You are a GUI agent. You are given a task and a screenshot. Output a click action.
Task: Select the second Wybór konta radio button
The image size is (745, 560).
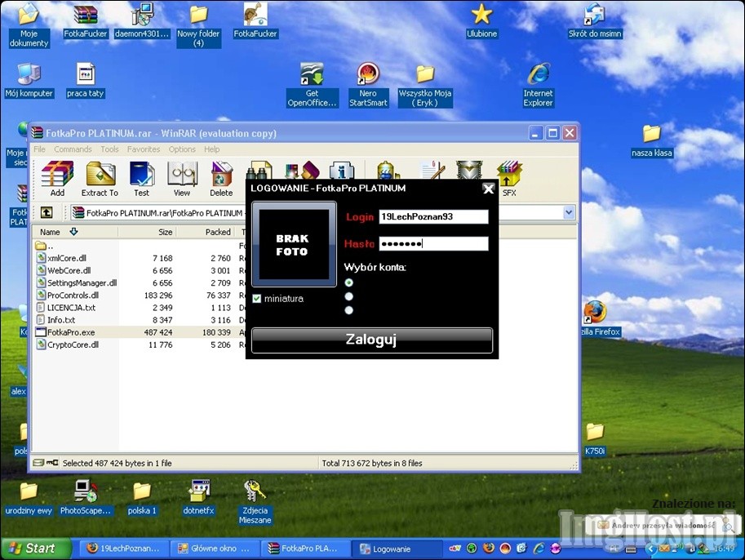349,296
